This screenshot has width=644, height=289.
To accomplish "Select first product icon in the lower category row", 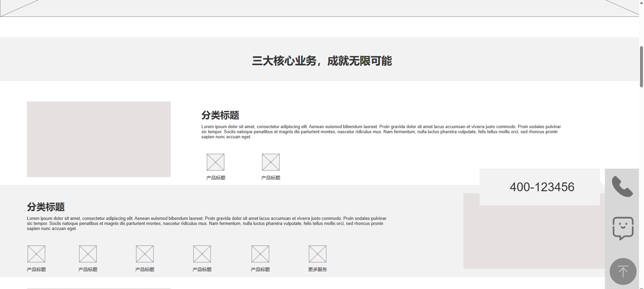I will pyautogui.click(x=36, y=254).
